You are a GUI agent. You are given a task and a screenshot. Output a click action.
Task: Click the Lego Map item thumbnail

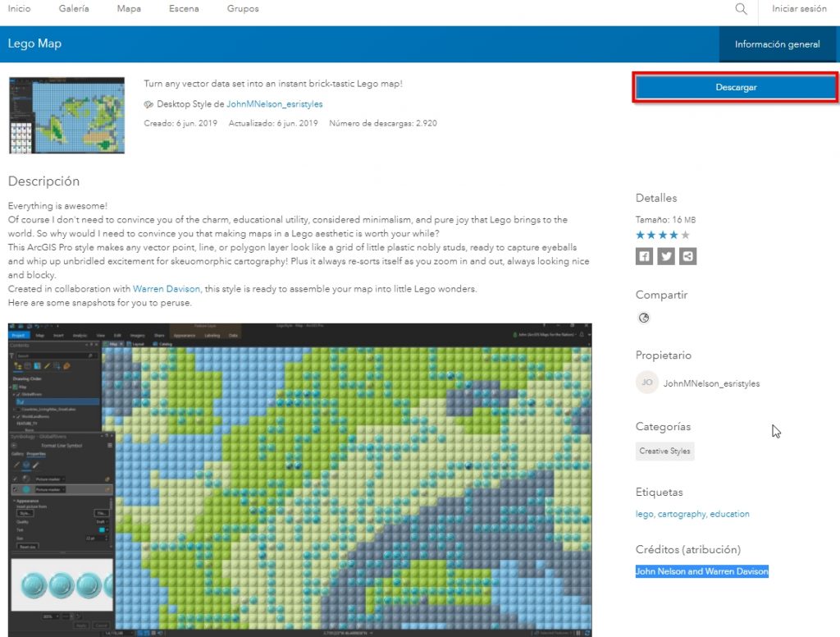tap(66, 116)
